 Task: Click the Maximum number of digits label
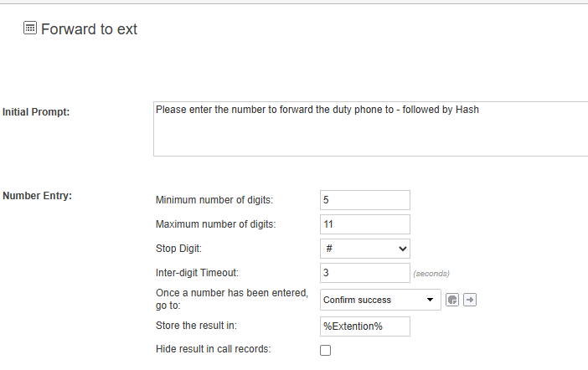215,224
